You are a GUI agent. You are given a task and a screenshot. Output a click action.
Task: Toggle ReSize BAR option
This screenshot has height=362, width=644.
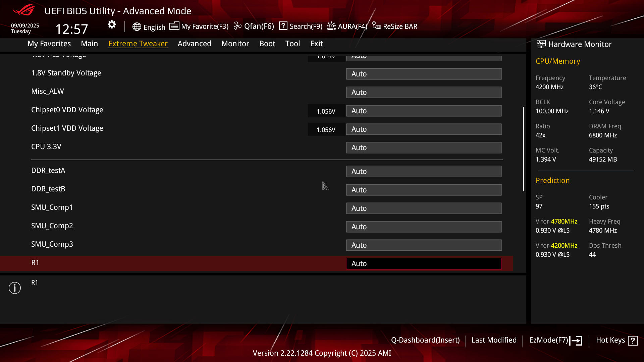click(395, 26)
